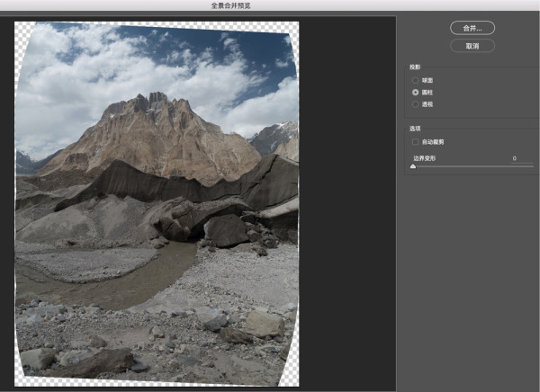Screen dimensions: 540x392
Task: Select the 透视 perspective projection radio button
Action: (x=415, y=104)
